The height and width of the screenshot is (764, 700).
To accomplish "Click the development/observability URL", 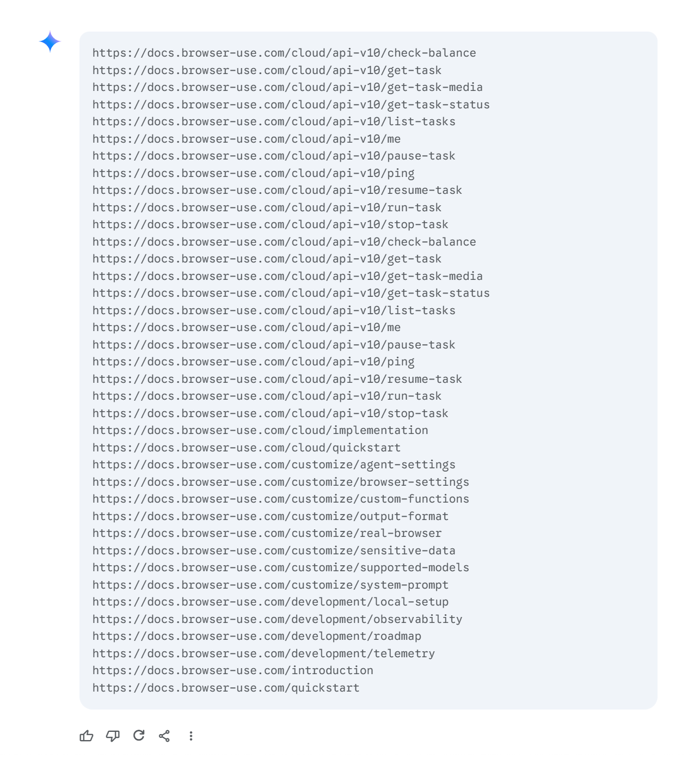I will point(278,619).
